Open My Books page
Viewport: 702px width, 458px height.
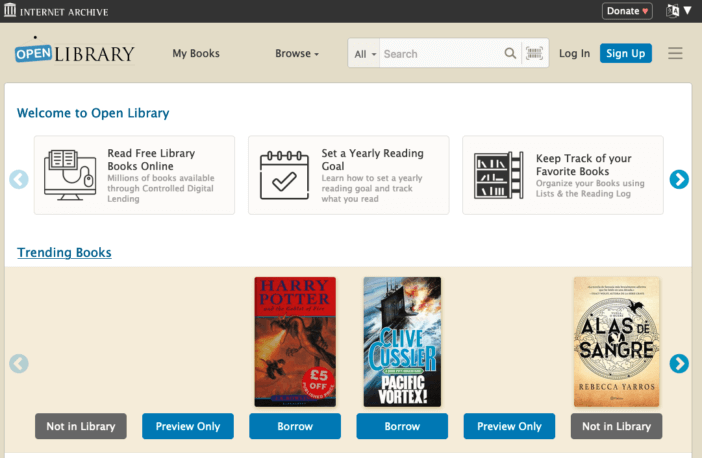click(196, 53)
